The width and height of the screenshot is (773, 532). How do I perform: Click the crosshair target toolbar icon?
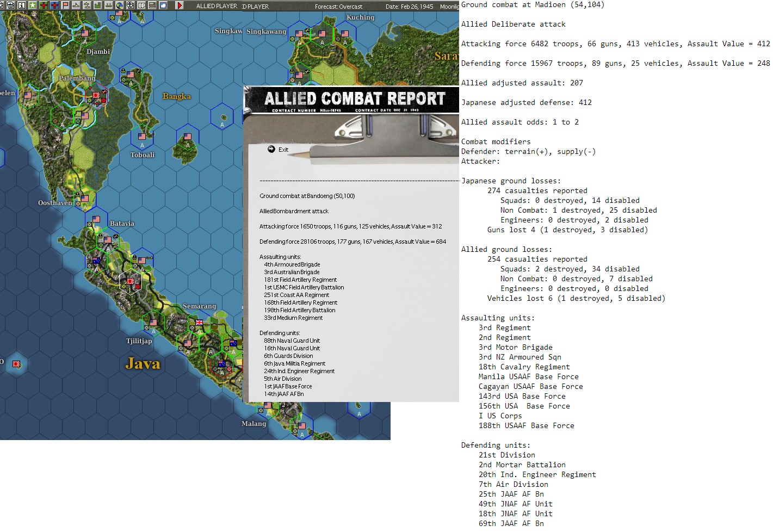point(131,5)
